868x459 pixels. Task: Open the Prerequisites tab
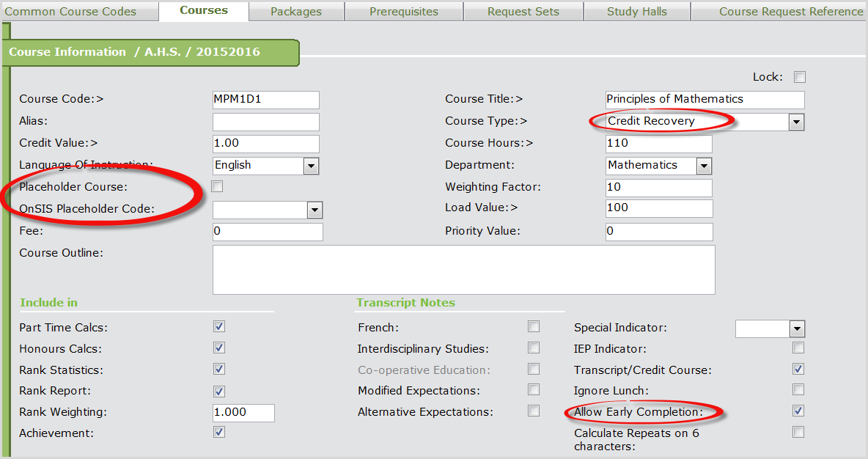[x=403, y=12]
